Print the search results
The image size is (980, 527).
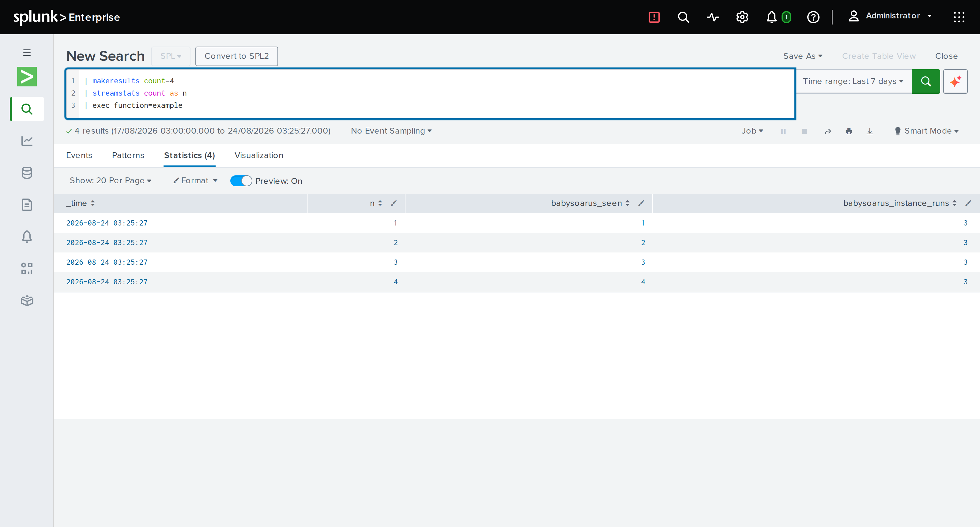pos(849,131)
